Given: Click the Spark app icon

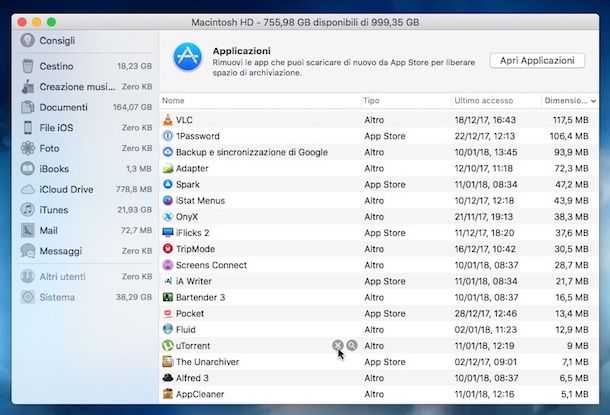Looking at the screenshot, I should click(168, 184).
